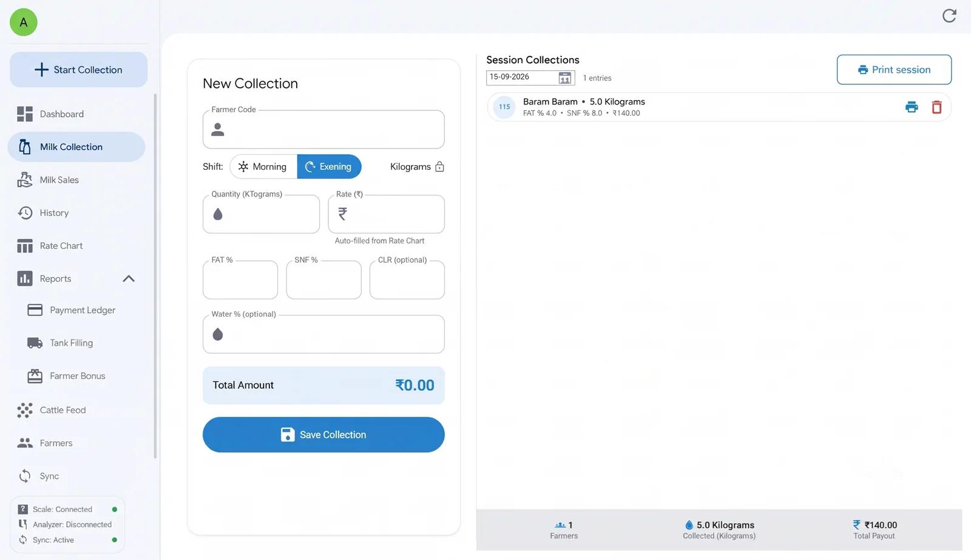The image size is (971, 560).
Task: Click the ₹140.00 Total Payout summary
Action: coord(875,530)
